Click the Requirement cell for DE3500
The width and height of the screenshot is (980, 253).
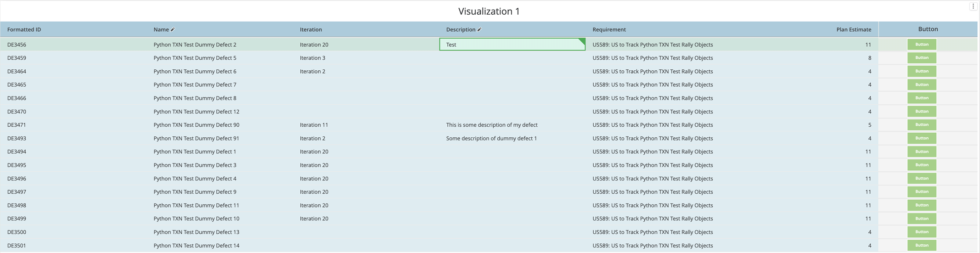point(652,232)
